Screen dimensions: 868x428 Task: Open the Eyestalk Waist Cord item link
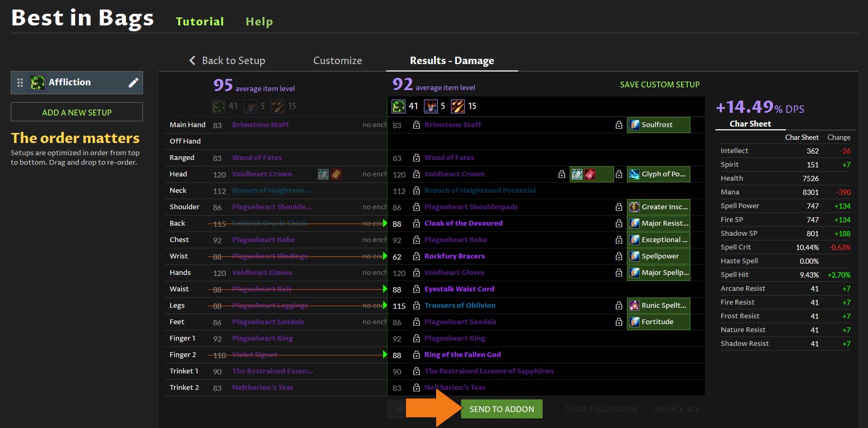(459, 289)
